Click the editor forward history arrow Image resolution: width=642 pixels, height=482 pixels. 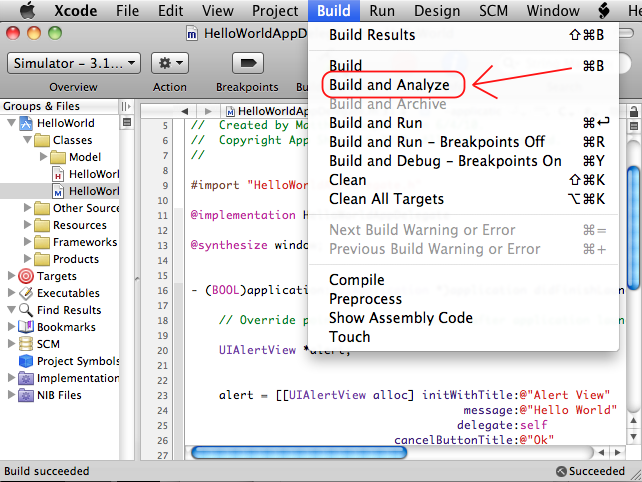coord(208,111)
